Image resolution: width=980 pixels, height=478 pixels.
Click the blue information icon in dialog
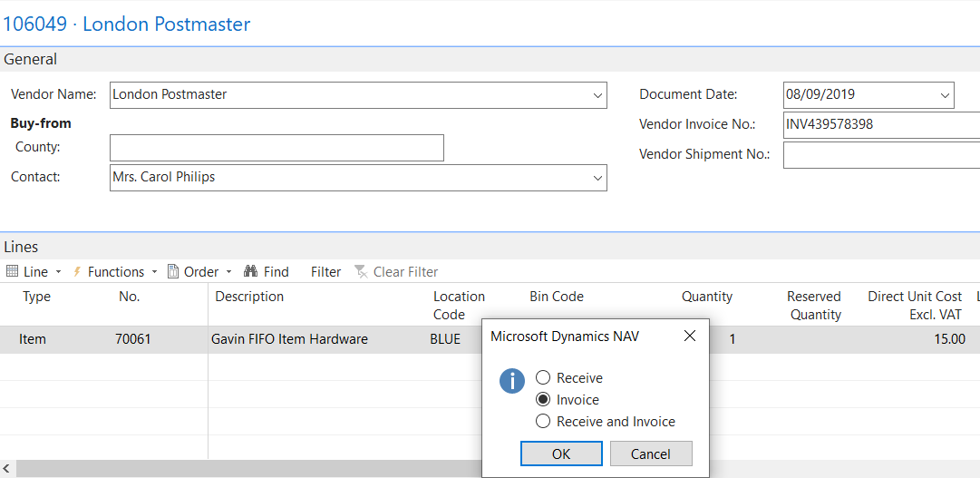click(x=512, y=381)
